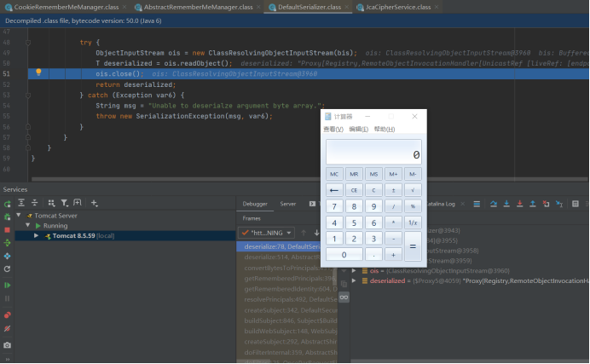Image resolution: width=590 pixels, height=364 pixels.
Task: Expand the deserialized variable
Action: 354,280
